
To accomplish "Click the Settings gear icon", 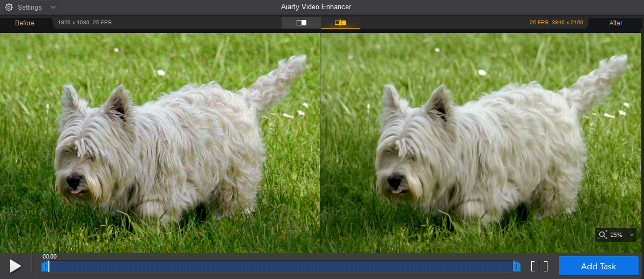I will pyautogui.click(x=9, y=8).
